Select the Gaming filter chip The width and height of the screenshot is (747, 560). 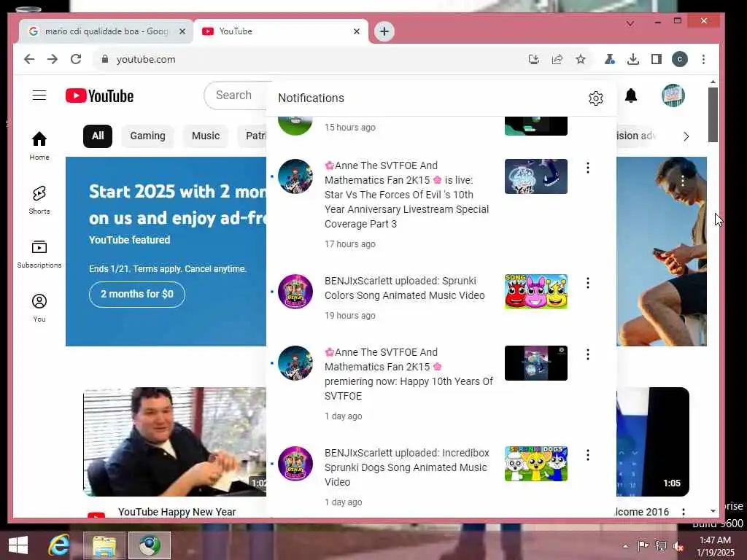point(147,136)
